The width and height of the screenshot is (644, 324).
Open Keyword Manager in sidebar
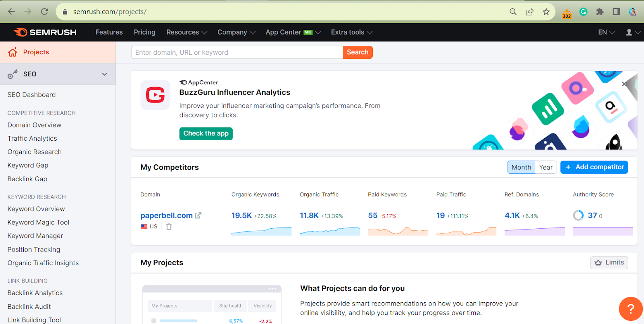(35, 236)
